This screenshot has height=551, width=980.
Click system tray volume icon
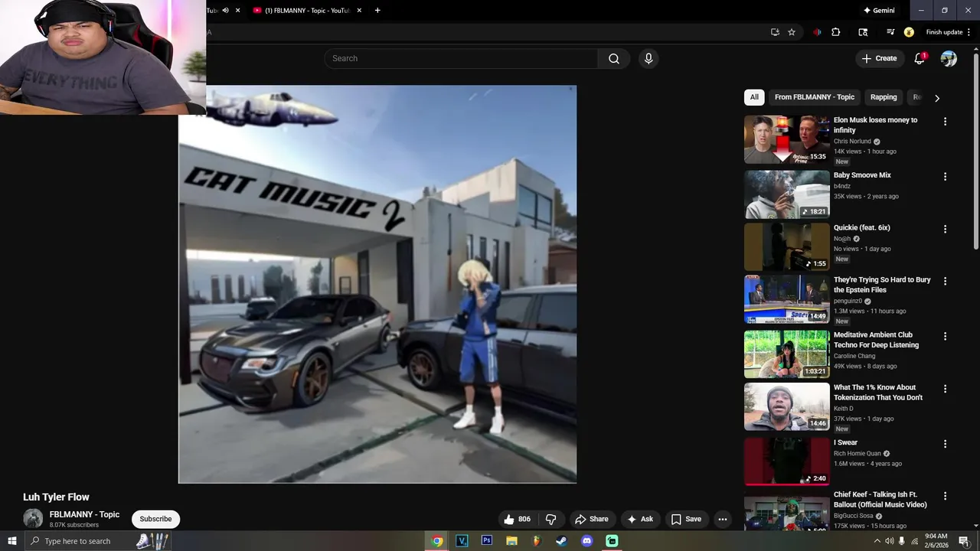point(889,541)
